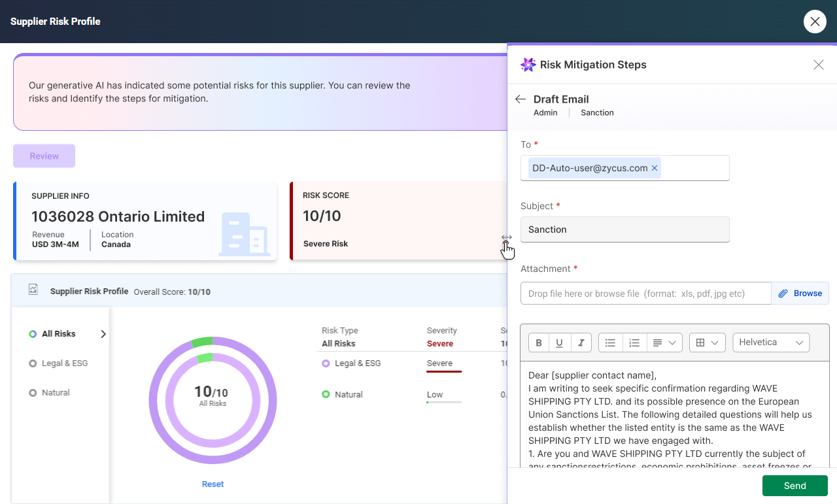Toggle italic formatting in email editor

(x=581, y=343)
